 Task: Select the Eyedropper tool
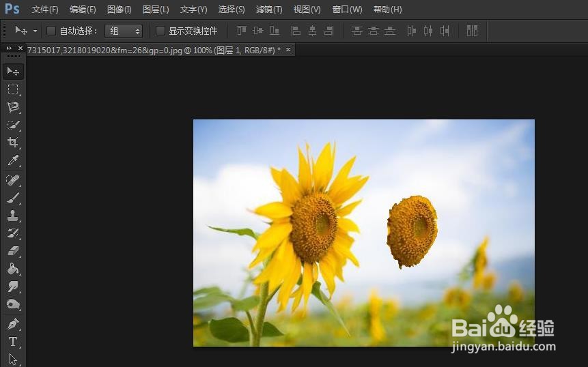point(13,160)
